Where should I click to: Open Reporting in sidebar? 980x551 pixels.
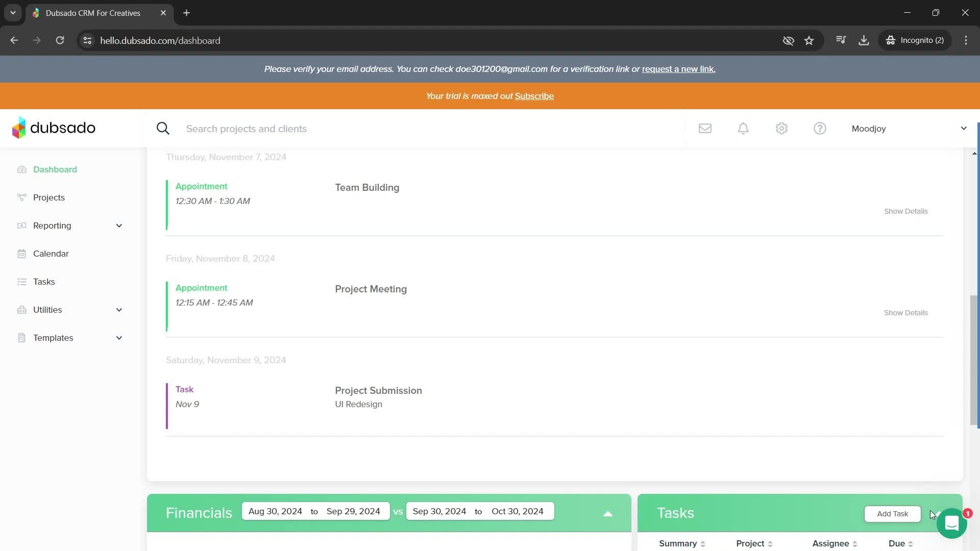(52, 226)
